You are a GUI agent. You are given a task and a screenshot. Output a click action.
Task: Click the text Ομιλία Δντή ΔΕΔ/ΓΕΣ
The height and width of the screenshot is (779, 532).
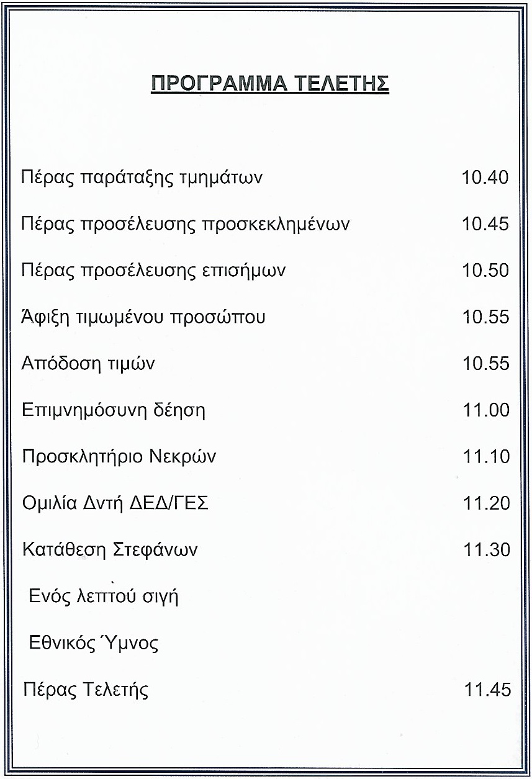(115, 503)
